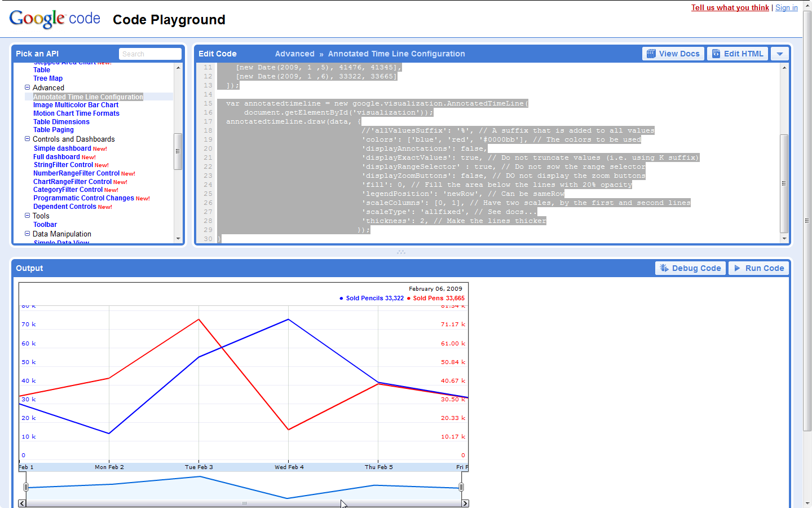Click the Wed Feb 4 timeline label
Image resolution: width=812 pixels, height=508 pixels.
[289, 467]
